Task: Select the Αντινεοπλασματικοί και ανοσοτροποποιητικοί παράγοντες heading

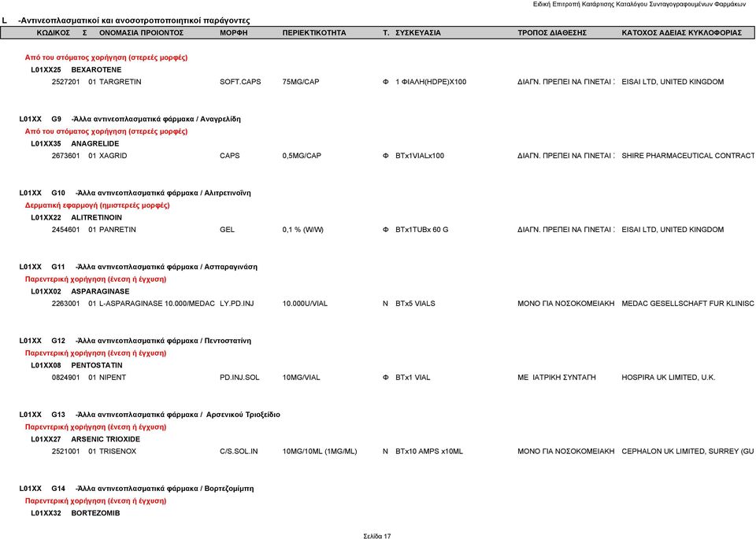Action: click(134, 20)
